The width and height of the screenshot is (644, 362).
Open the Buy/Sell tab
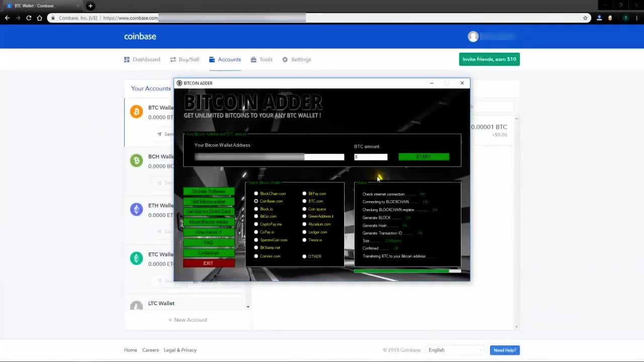tap(185, 59)
